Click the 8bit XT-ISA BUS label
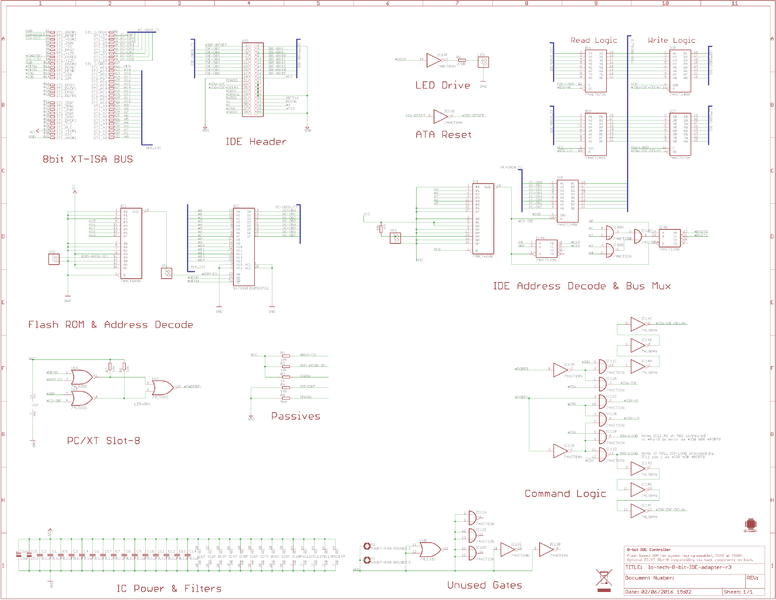The height and width of the screenshot is (600, 776). pos(88,159)
